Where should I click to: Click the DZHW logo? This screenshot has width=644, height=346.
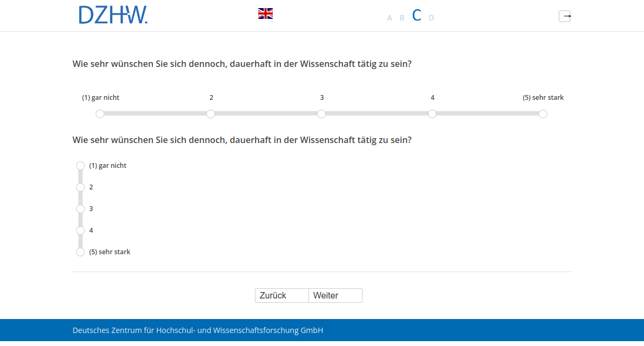(113, 15)
